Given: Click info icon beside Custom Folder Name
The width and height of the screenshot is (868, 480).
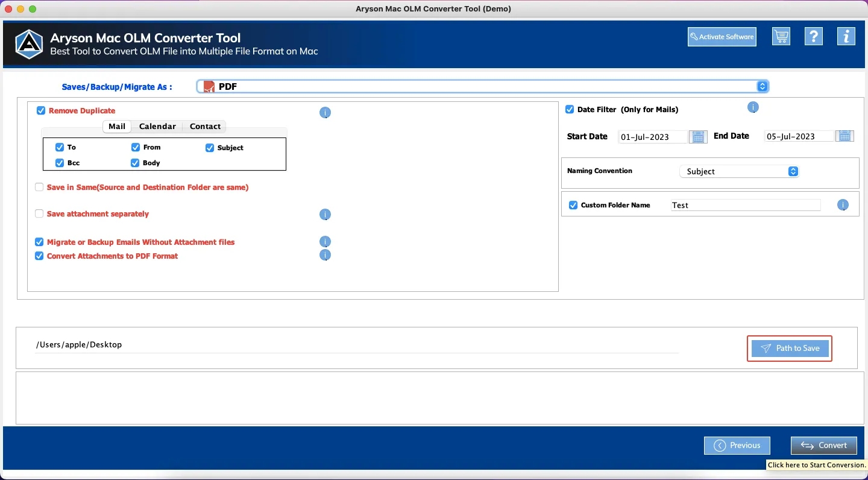Looking at the screenshot, I should coord(843,205).
